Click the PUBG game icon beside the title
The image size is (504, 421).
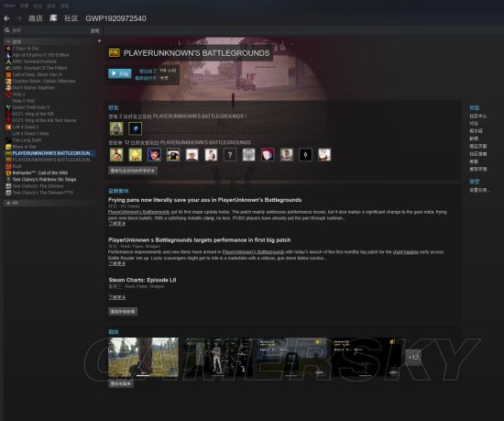point(115,53)
